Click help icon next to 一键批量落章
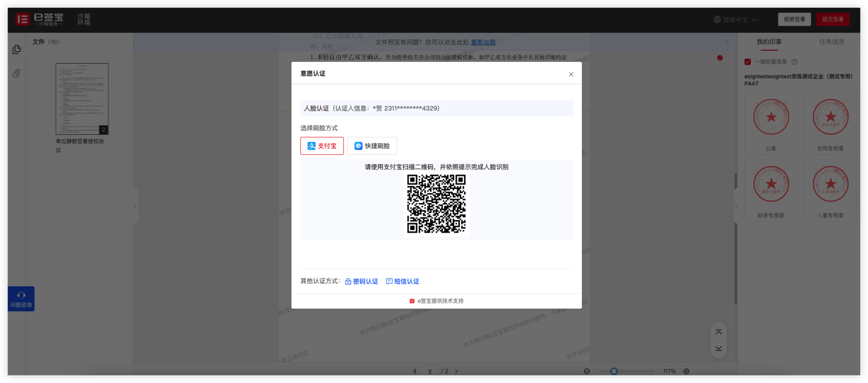Screen dimensions: 868x383 794,62
